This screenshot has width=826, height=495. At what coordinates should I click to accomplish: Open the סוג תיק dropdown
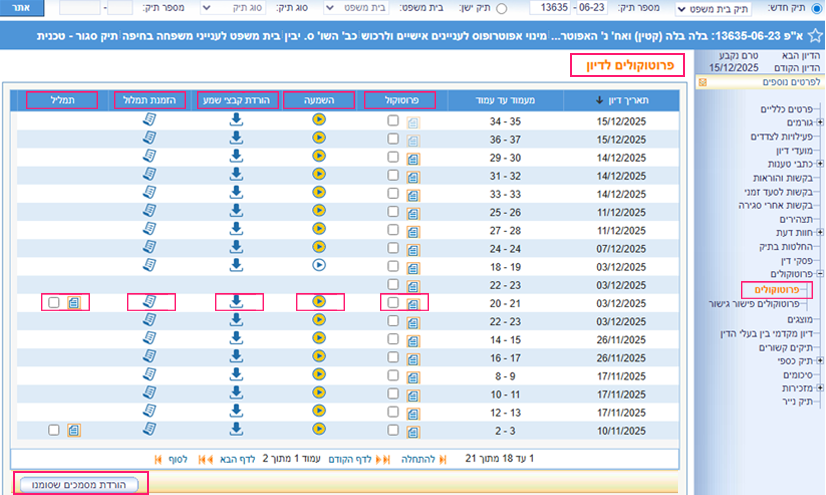click(233, 8)
